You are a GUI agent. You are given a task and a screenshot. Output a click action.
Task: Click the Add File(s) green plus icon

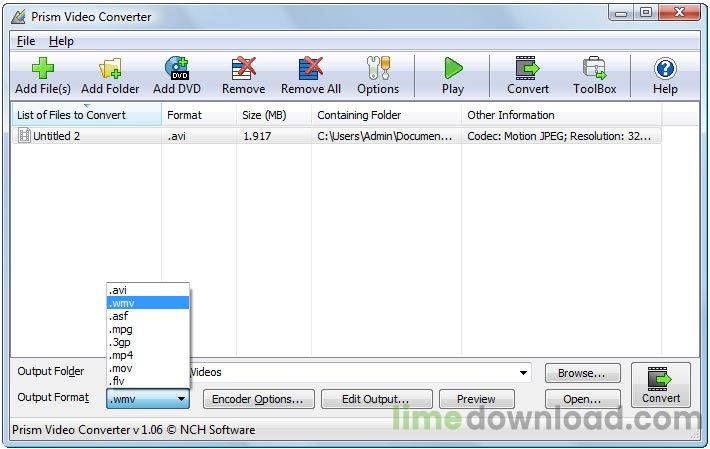(x=43, y=68)
